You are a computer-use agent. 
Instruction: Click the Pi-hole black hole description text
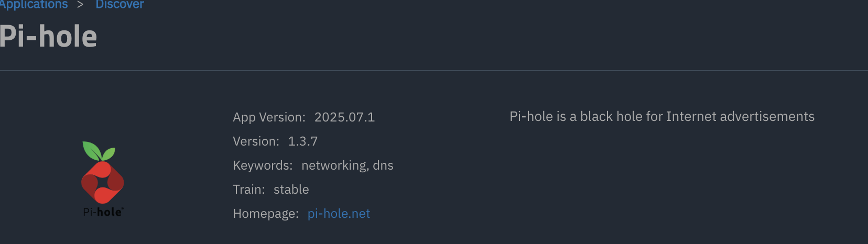pyautogui.click(x=661, y=116)
